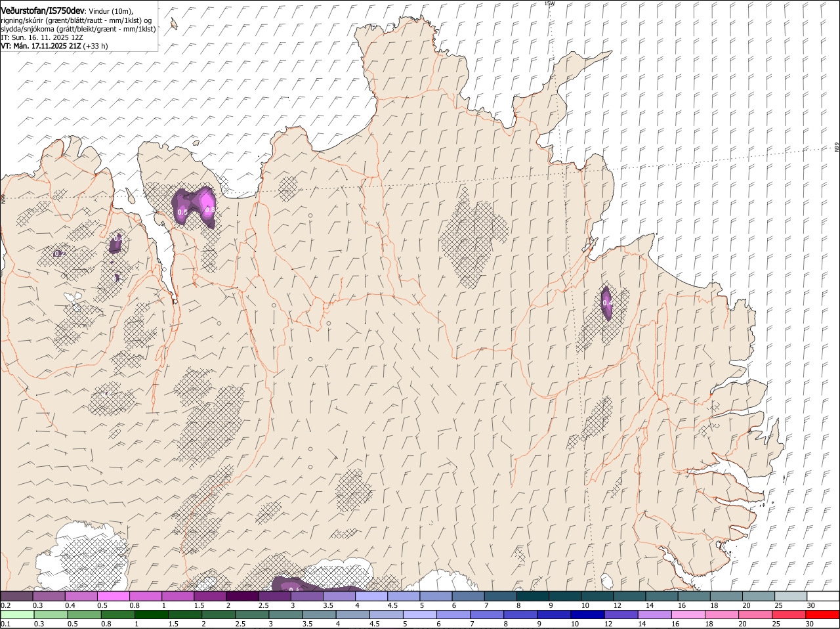
Task: Pick light blue upper swatch between 4 and 4.5
Action: pyautogui.click(x=371, y=596)
